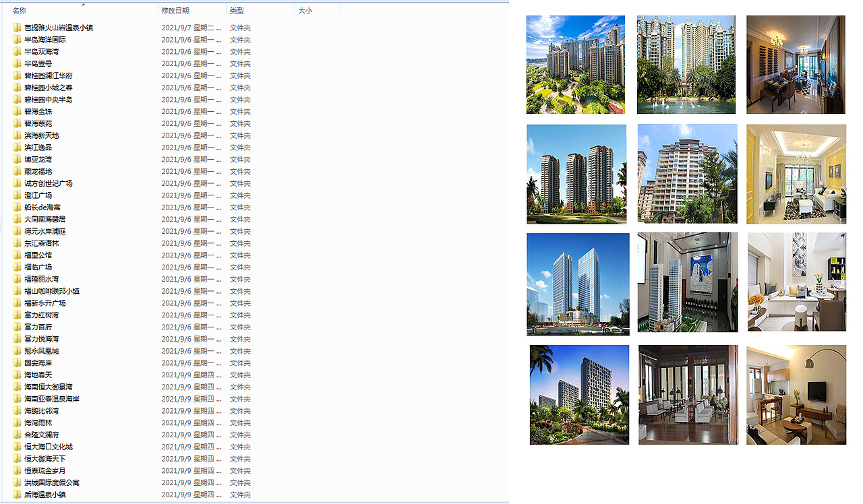Viewport: 863px width, 504px height.
Task: Click the 东汇森语林 folder name
Action: [42, 243]
